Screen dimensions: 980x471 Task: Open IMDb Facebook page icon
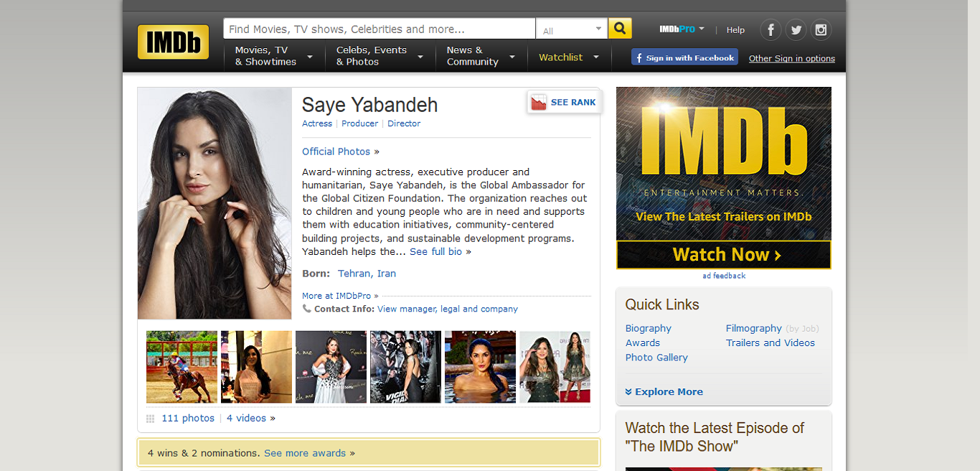771,30
